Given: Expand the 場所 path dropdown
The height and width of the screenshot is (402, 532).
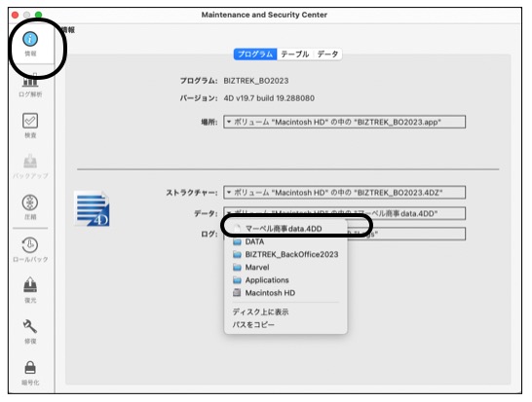Looking at the screenshot, I should 344,122.
